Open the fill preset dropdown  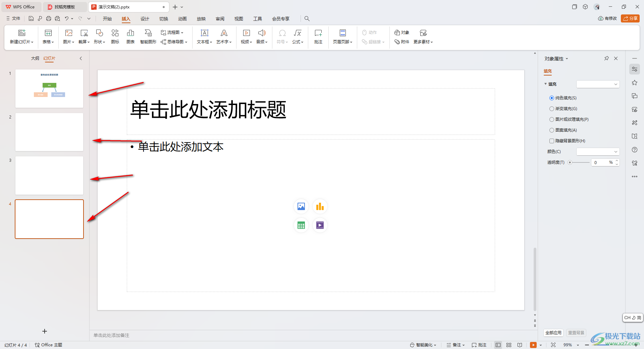click(x=598, y=84)
